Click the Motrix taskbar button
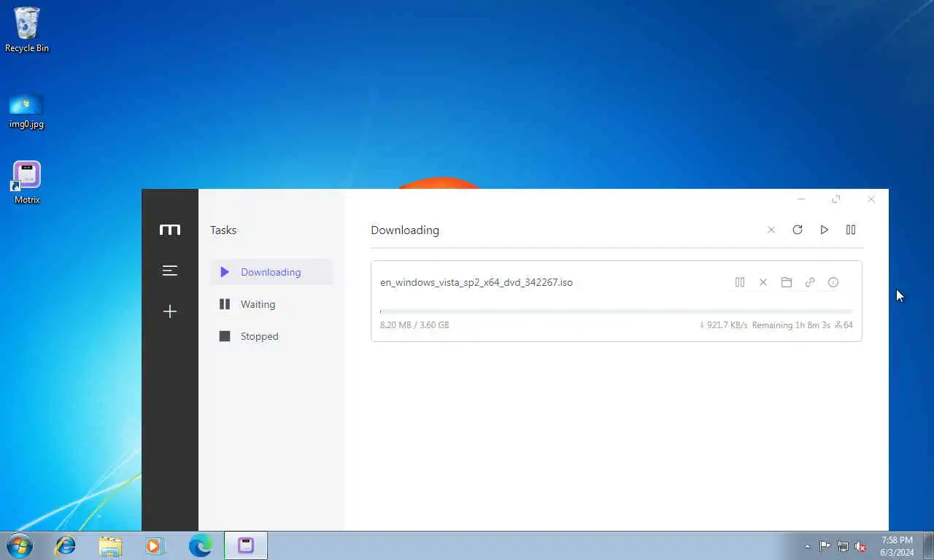Screen dimensions: 934x560 [246, 545]
